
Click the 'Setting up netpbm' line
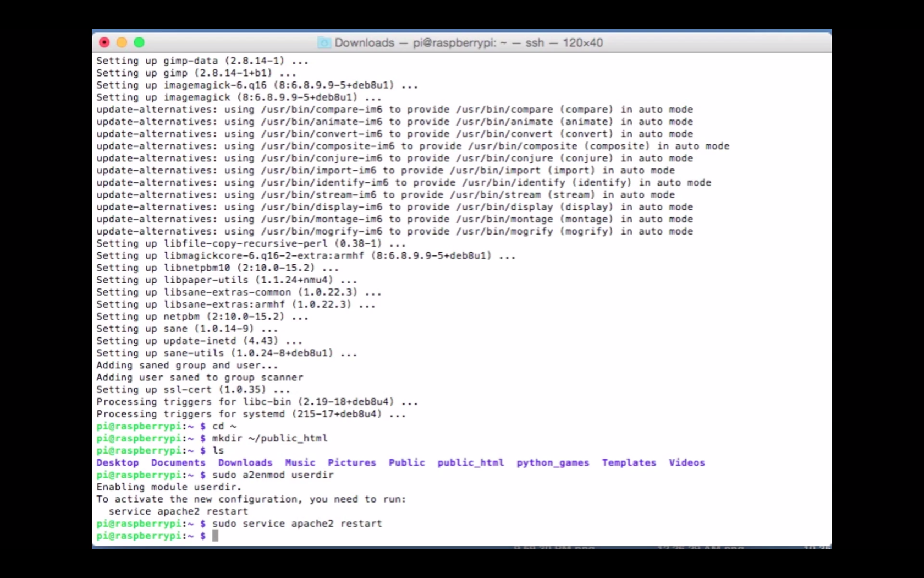(202, 317)
